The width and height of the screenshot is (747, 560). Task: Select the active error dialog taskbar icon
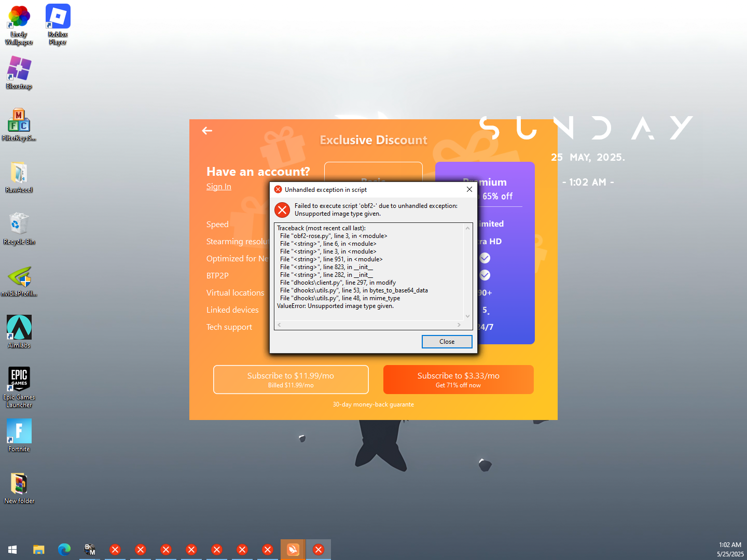coord(319,550)
